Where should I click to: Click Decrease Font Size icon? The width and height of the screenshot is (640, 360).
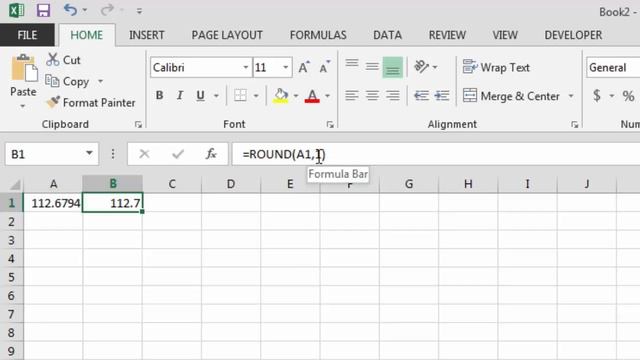pos(324,67)
